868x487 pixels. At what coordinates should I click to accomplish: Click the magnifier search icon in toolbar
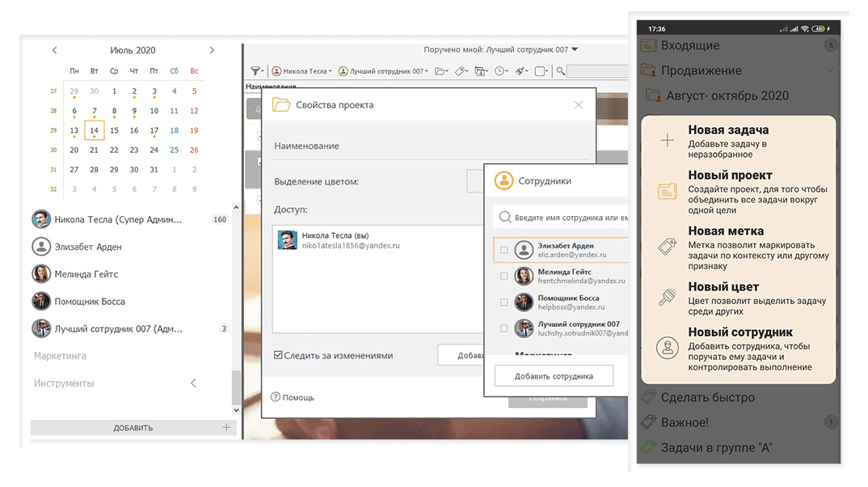pos(560,71)
